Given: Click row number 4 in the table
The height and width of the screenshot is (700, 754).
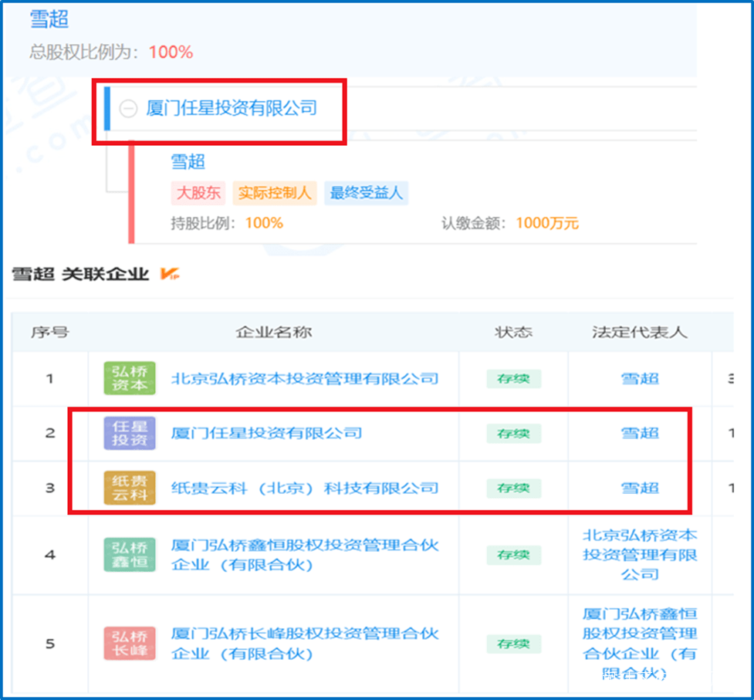Looking at the screenshot, I should 50,555.
